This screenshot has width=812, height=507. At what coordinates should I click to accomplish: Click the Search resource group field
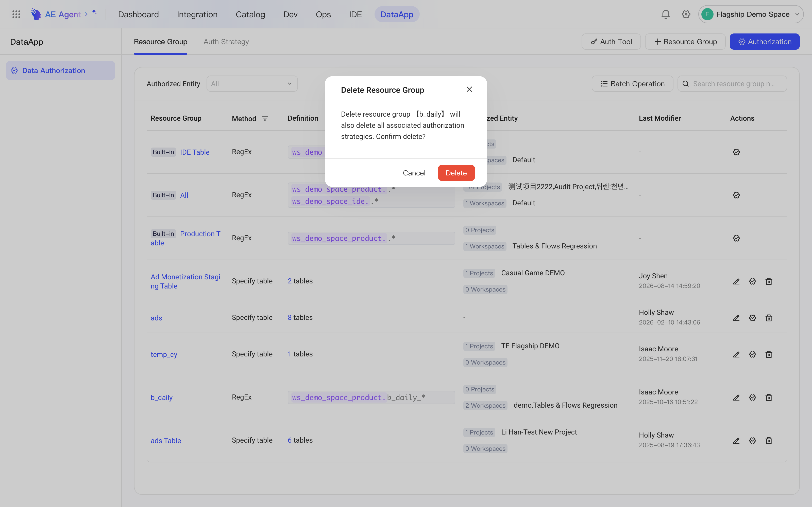pos(732,83)
